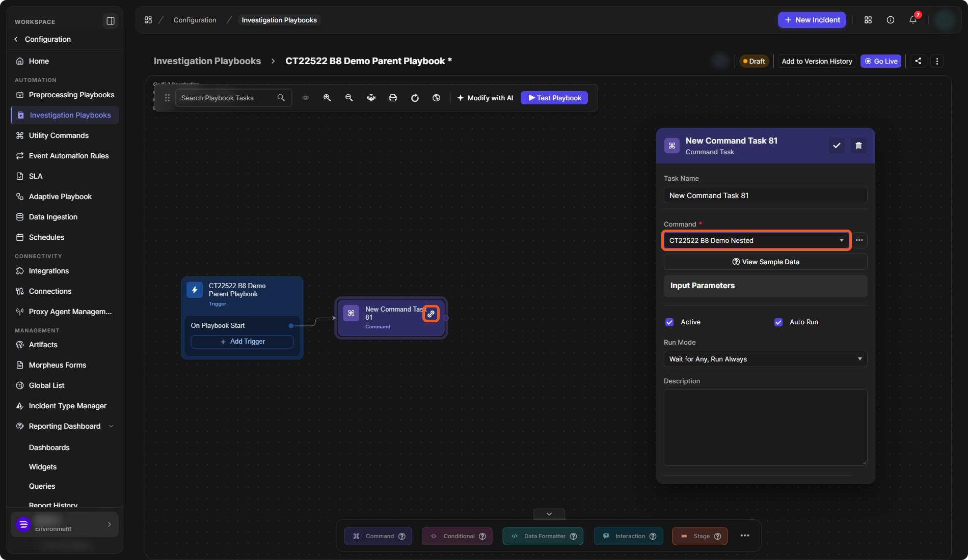Click the New Incident button
The image size is (968, 560).
click(x=812, y=20)
